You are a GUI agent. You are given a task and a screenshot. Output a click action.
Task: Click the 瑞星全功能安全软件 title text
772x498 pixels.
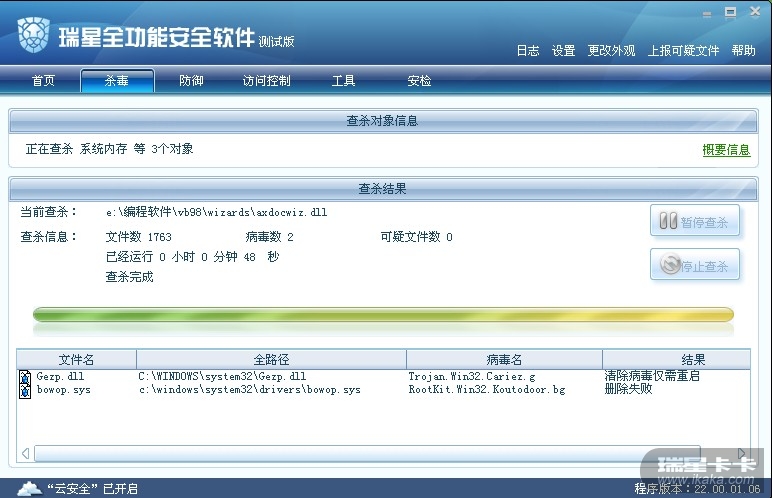(x=157, y=37)
